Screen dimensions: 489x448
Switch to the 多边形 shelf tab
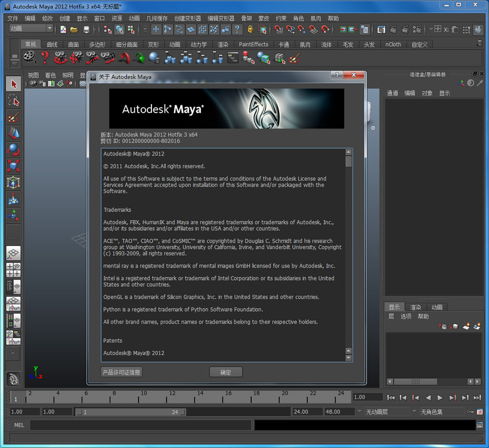(x=97, y=45)
